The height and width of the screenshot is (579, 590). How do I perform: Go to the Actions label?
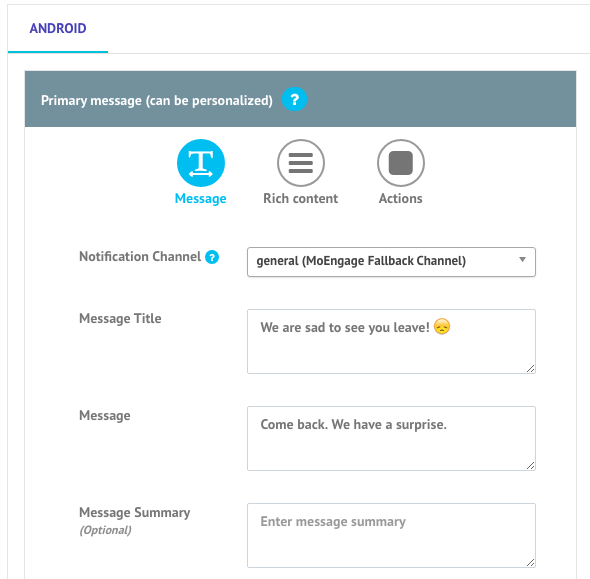pos(401,198)
